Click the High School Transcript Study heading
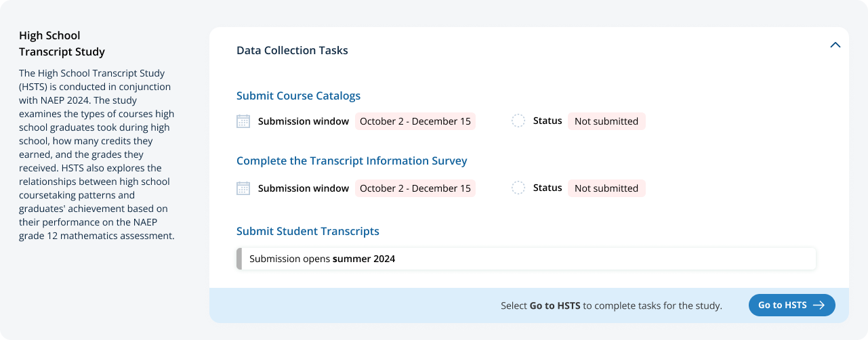The image size is (868, 340). [x=62, y=43]
